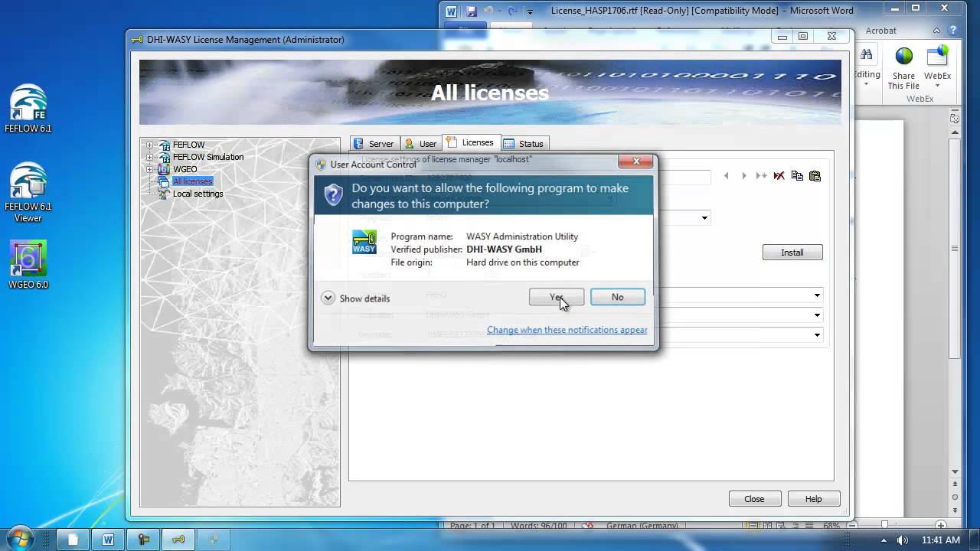The height and width of the screenshot is (551, 980).
Task: Click the Windows Start orb
Action: point(21,539)
